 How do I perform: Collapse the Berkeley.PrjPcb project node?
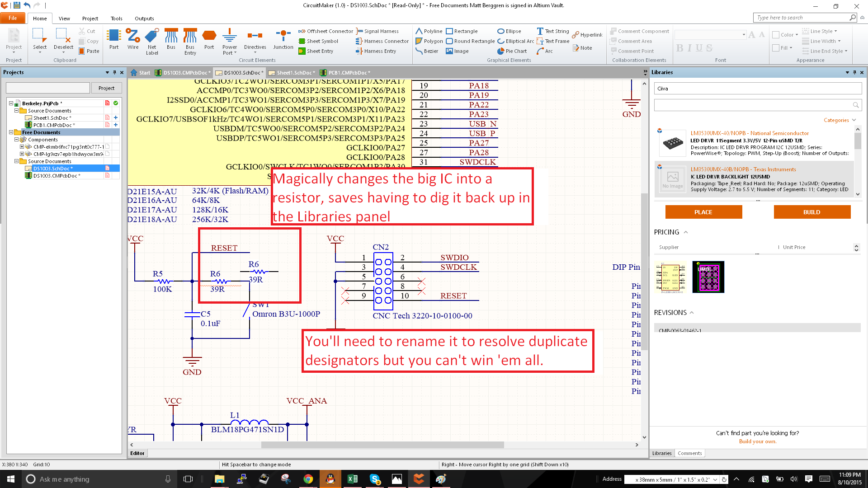pos(11,103)
